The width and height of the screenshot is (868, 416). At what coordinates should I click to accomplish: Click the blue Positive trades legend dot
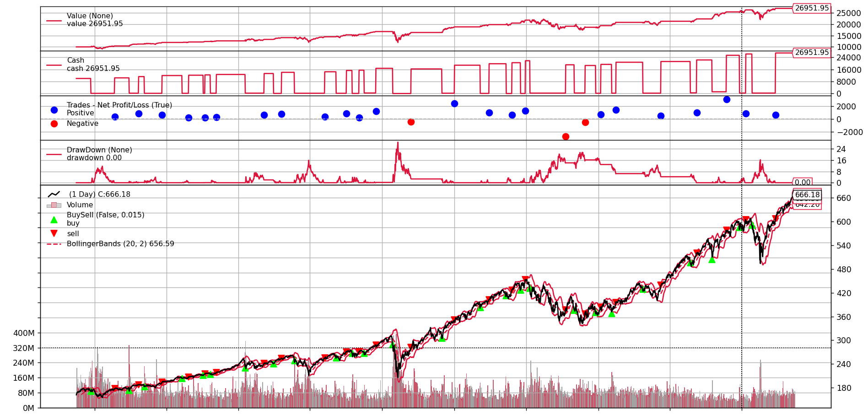coord(54,110)
